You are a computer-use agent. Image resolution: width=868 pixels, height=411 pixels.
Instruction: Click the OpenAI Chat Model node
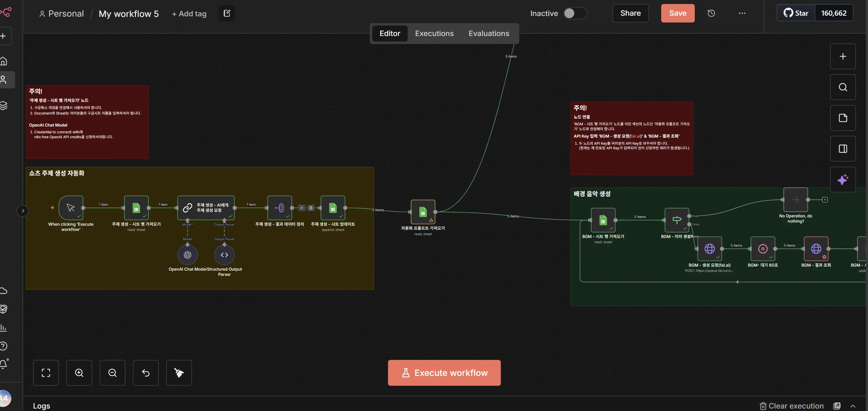(187, 255)
